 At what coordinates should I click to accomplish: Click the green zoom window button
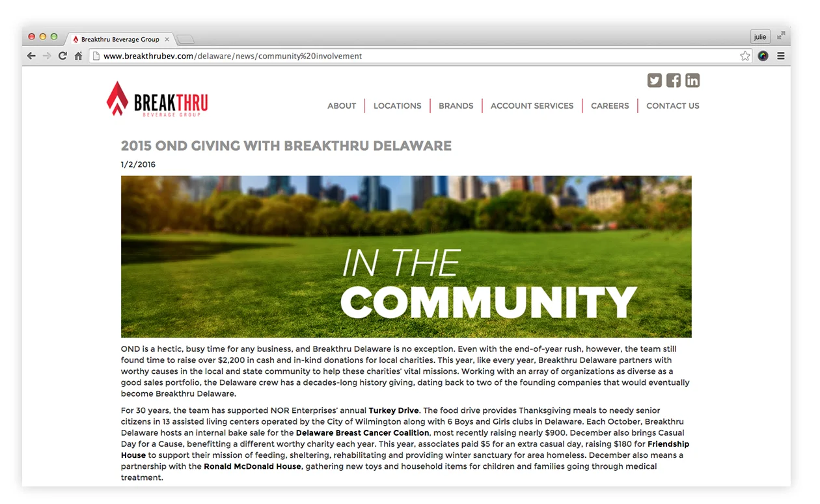pyautogui.click(x=54, y=37)
